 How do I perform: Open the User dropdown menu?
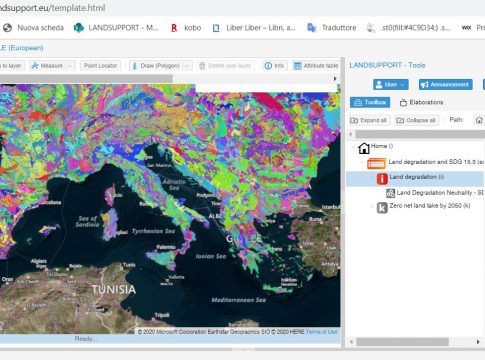tap(391, 85)
